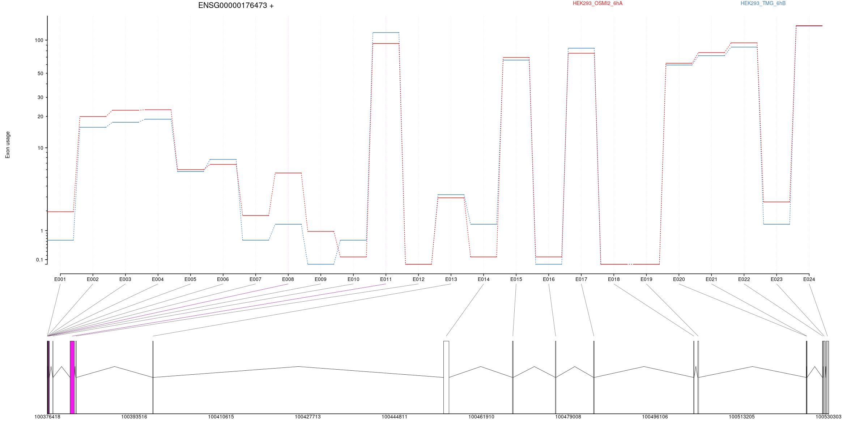Click genomic coordinate 100513205
Viewport: 868px width, 434px height.
(x=742, y=417)
